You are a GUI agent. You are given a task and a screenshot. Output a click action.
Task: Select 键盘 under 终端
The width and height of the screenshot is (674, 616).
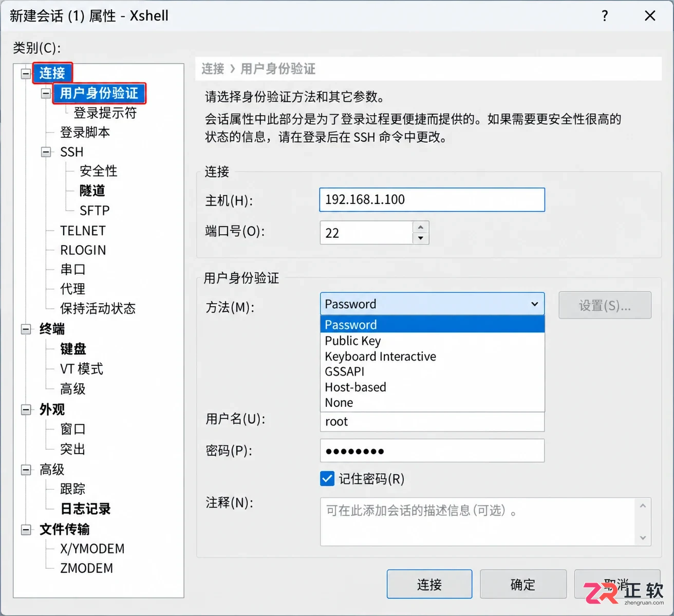coord(73,349)
